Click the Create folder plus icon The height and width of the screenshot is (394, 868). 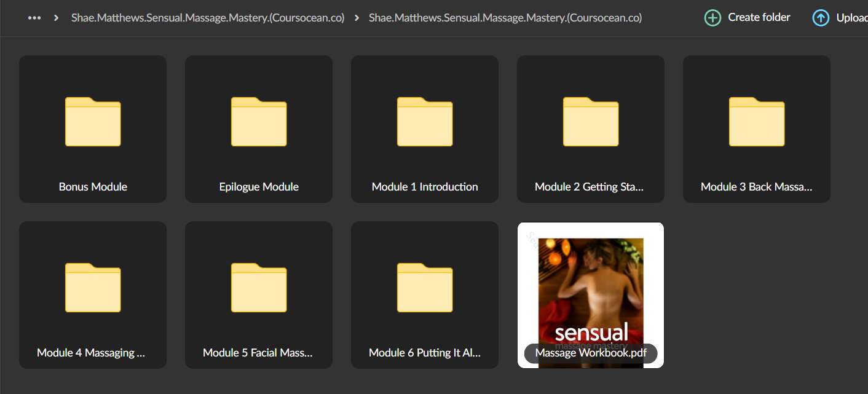tap(712, 18)
